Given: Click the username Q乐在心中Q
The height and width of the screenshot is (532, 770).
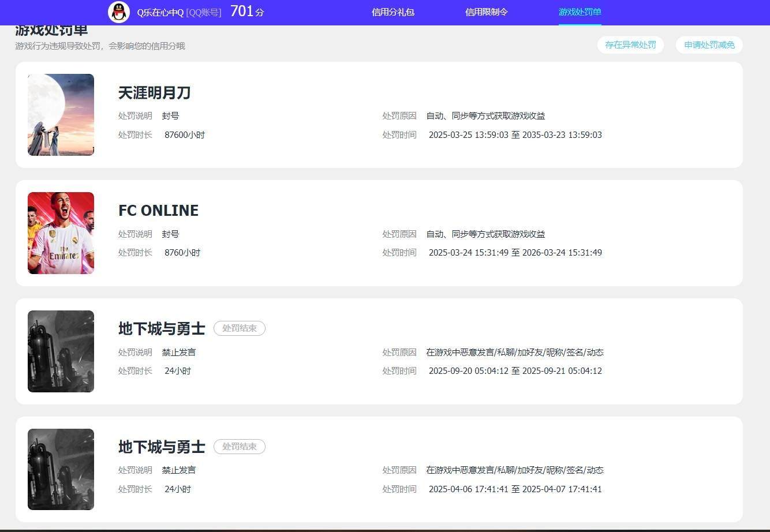Looking at the screenshot, I should click(160, 12).
